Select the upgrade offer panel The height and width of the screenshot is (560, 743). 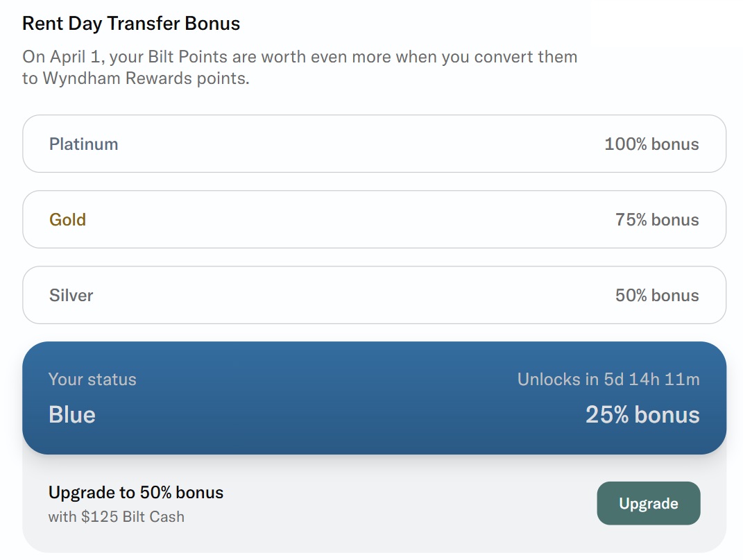(x=375, y=504)
